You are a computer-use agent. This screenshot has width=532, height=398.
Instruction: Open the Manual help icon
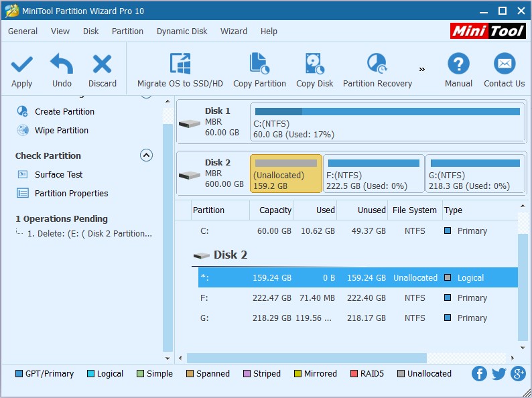tap(458, 64)
